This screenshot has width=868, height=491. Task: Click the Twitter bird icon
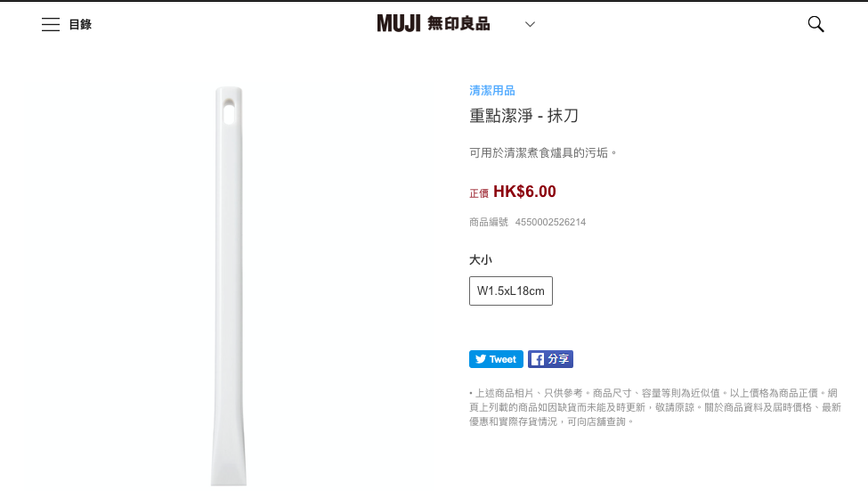[481, 359]
